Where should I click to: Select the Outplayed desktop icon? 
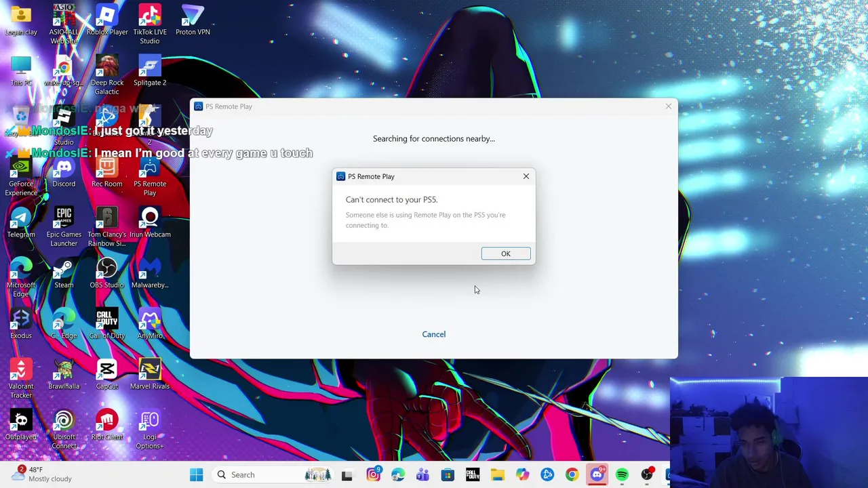21,426
